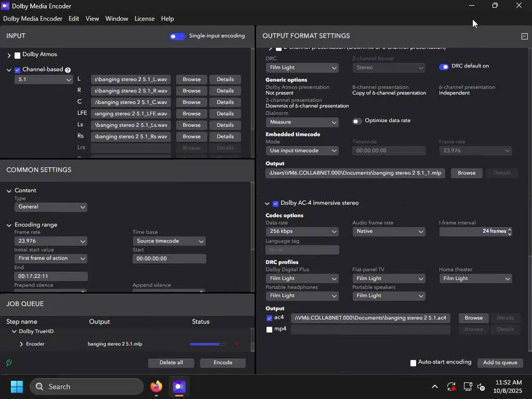This screenshot has width=532, height=399.
Task: Browse for the L channel file
Action: [x=191, y=79]
